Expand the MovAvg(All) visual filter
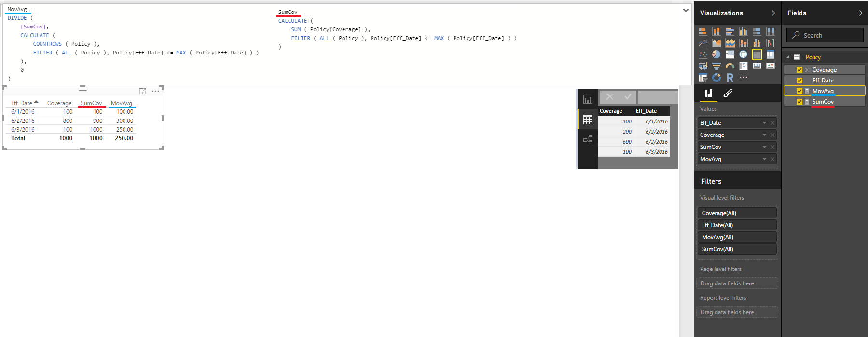The height and width of the screenshot is (337, 868). (x=737, y=237)
